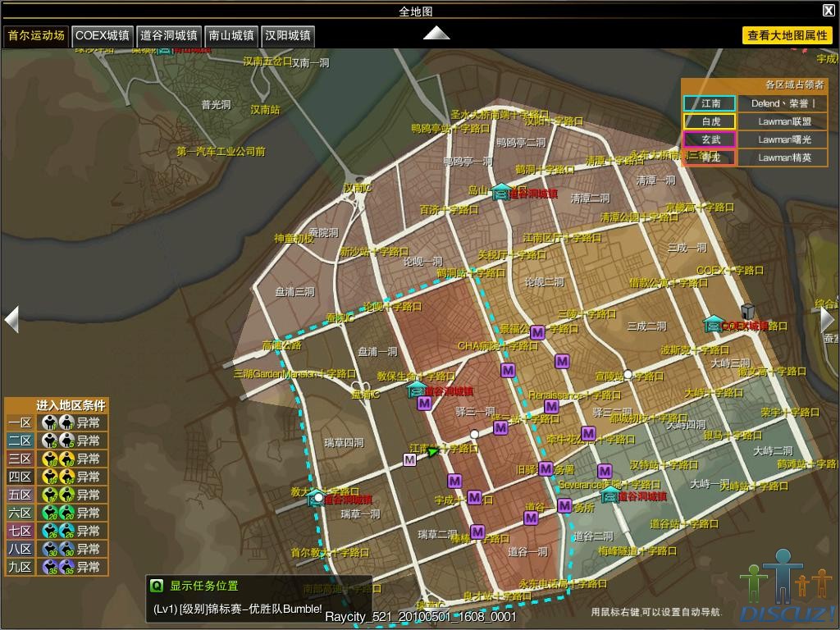Click the purple M marker near 三一站
Screen dimensions: 840x630
tap(500, 427)
